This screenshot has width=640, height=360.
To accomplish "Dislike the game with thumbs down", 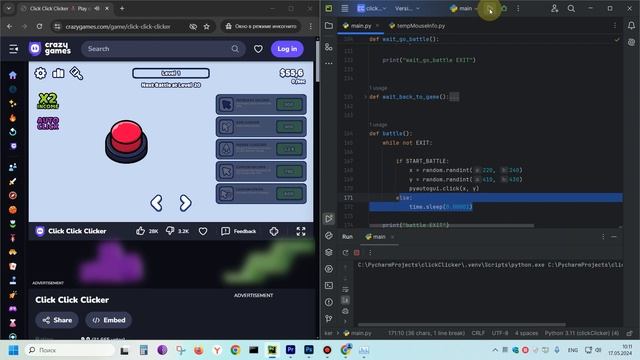I will [170, 231].
